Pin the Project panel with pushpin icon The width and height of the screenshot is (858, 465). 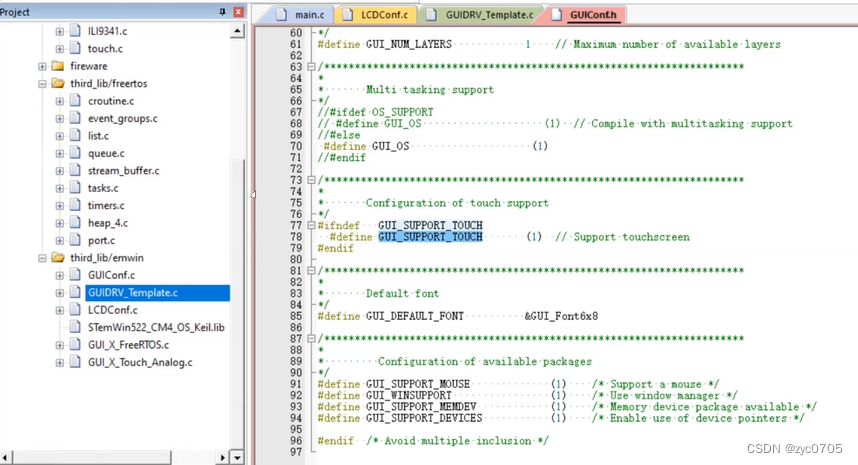[x=222, y=11]
